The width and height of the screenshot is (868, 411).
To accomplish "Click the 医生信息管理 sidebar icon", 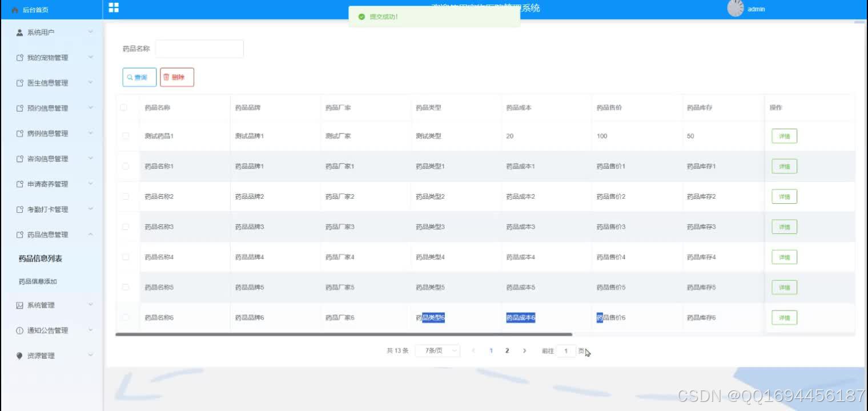I will pos(20,83).
